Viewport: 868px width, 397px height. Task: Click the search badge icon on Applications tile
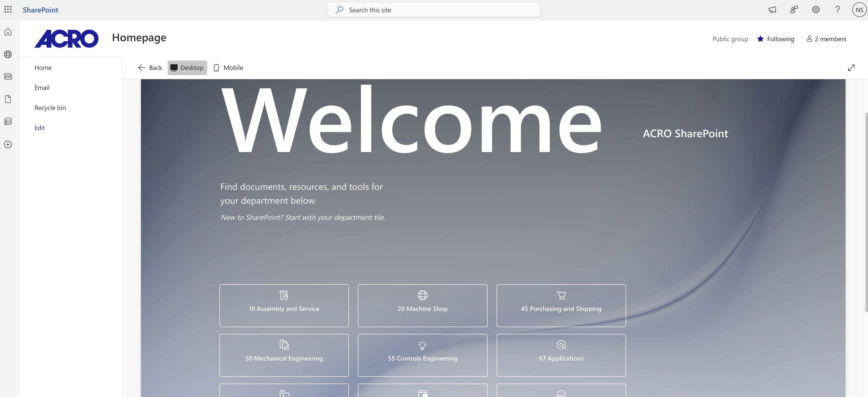[561, 345]
